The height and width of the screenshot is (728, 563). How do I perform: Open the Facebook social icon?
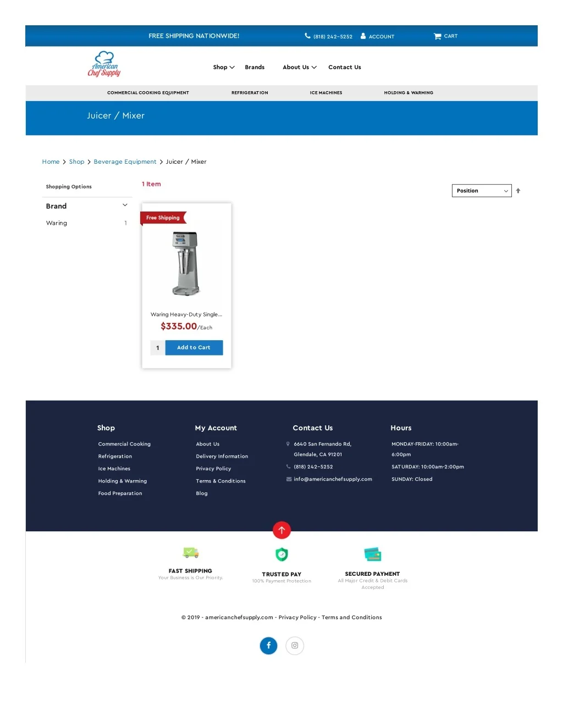point(268,646)
